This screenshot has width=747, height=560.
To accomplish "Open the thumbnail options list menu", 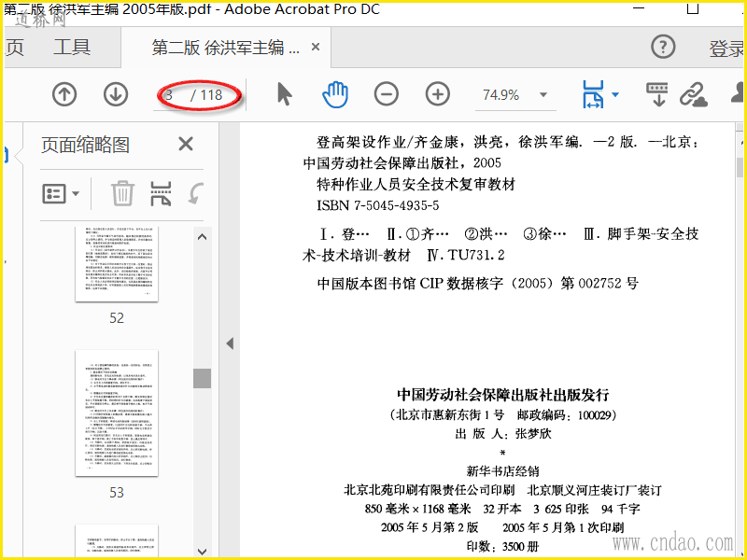I will (61, 194).
